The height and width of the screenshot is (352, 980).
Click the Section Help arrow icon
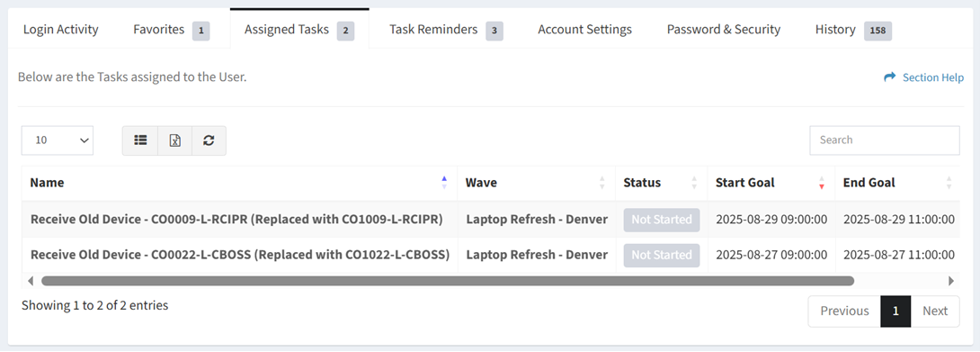(x=889, y=77)
